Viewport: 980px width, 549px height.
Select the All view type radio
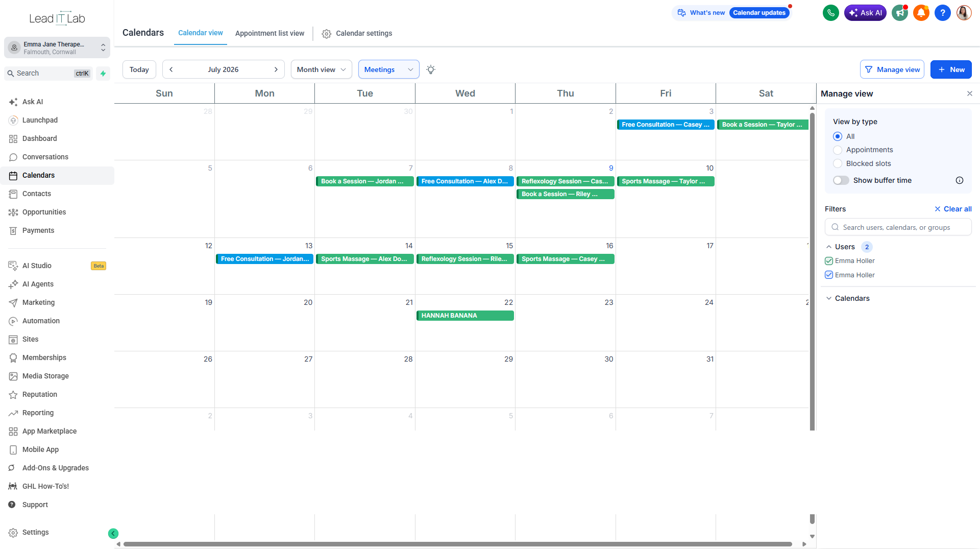837,136
